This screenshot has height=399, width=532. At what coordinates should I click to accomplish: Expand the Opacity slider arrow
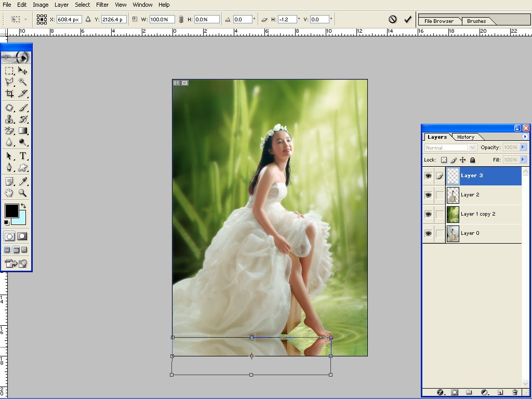pos(523,148)
